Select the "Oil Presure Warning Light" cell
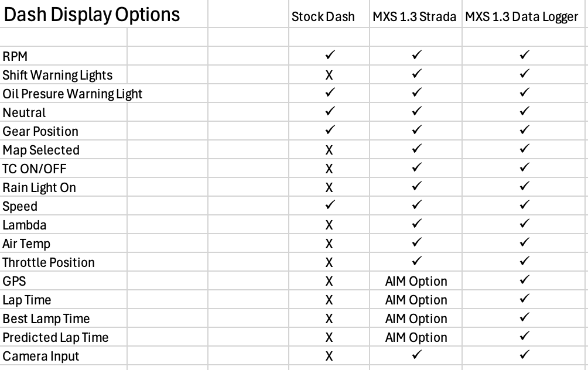This screenshot has width=588, height=370. tap(73, 94)
